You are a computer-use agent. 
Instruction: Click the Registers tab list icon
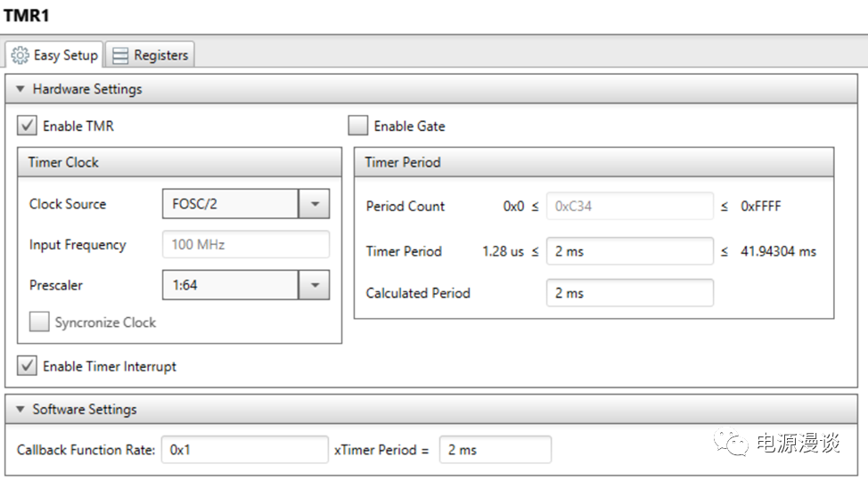pyautogui.click(x=120, y=55)
